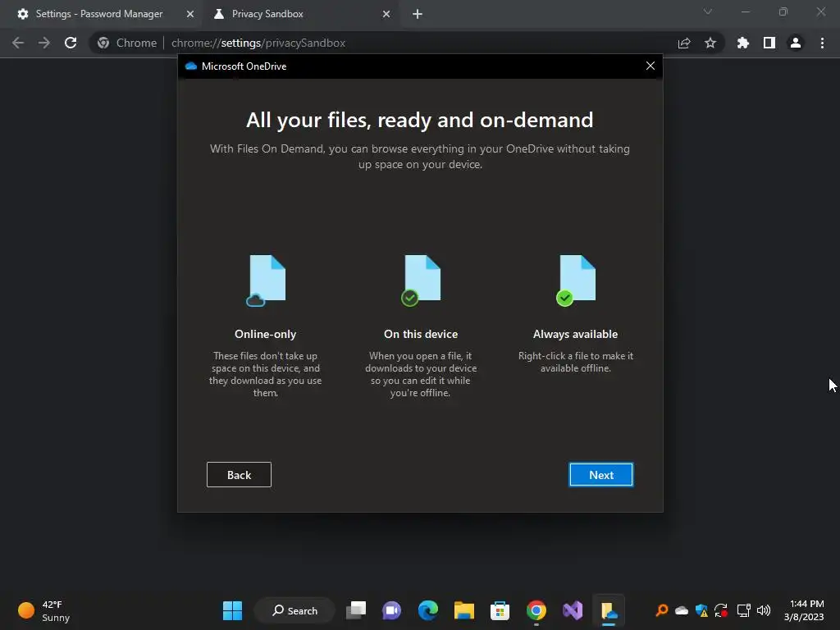
Task: Click the On this device heading
Action: point(421,334)
